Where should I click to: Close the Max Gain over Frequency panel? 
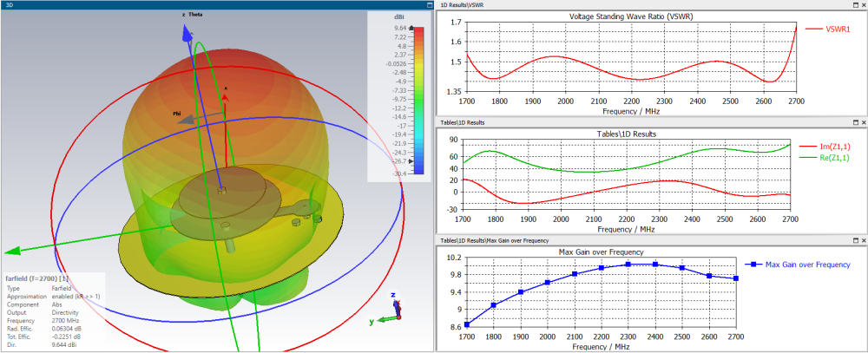tap(863, 241)
